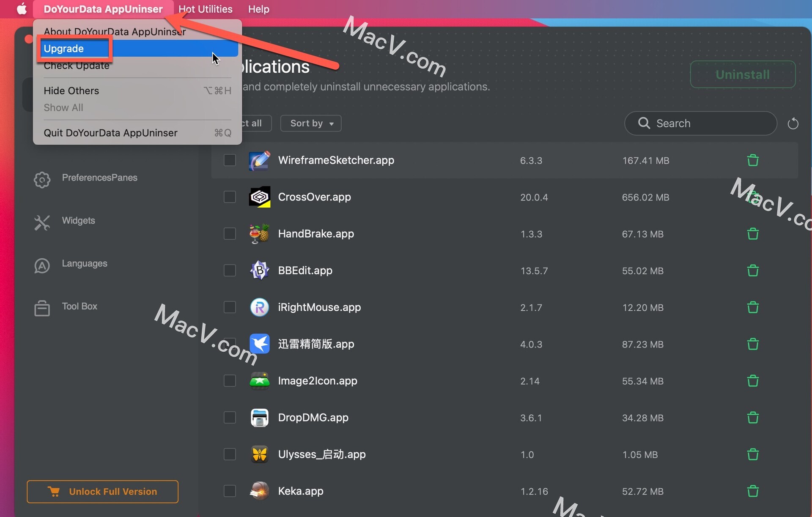This screenshot has height=517, width=812.
Task: Open the Sort by dropdown
Action: pos(311,123)
